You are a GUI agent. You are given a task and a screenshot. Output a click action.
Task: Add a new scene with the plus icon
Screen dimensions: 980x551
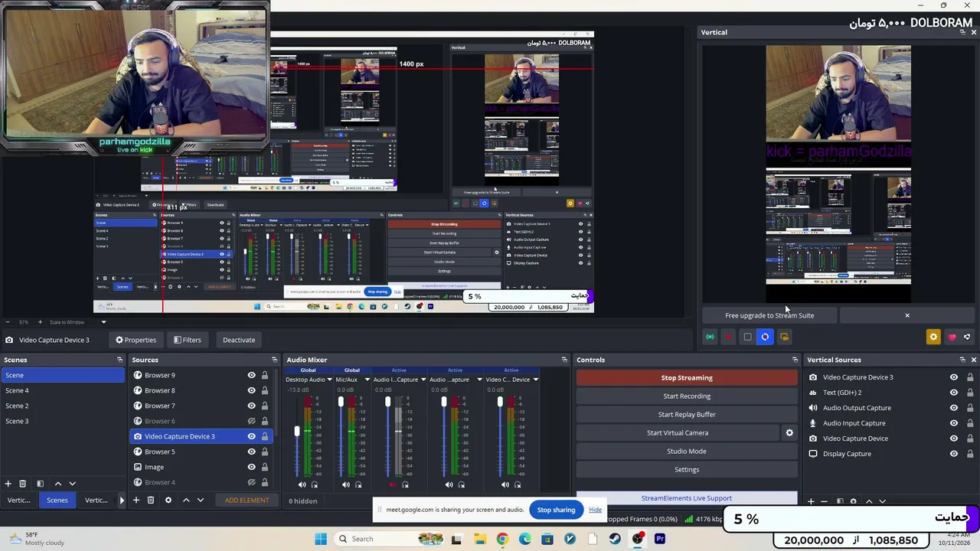pyautogui.click(x=8, y=484)
